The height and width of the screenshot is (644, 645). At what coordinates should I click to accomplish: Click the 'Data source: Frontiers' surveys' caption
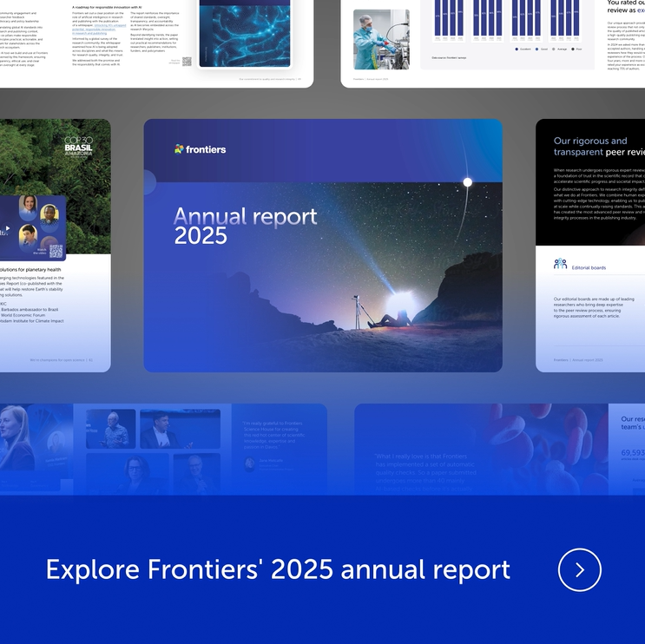[x=449, y=58]
